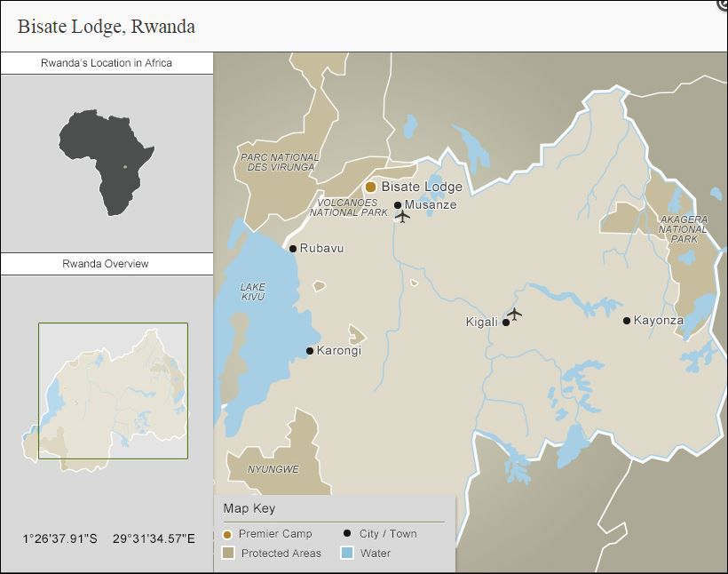Click the Kigali label
The height and width of the screenshot is (574, 728).
click(x=481, y=322)
